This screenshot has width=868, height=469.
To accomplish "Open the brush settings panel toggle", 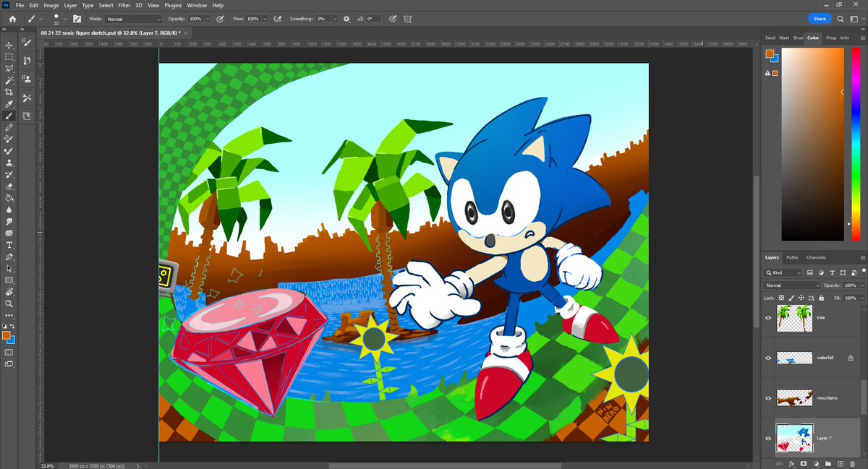I will coord(77,18).
